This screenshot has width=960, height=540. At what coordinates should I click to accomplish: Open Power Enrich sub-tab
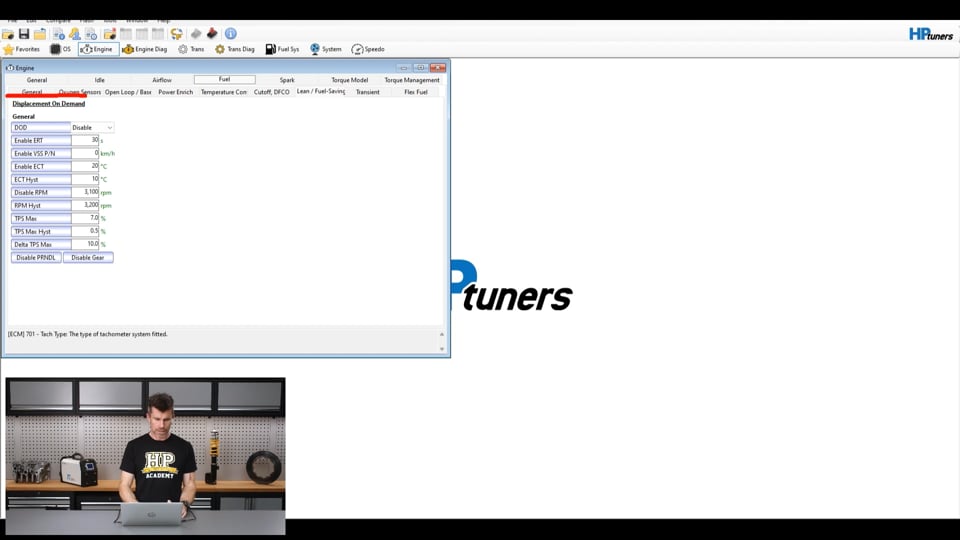pyautogui.click(x=176, y=92)
